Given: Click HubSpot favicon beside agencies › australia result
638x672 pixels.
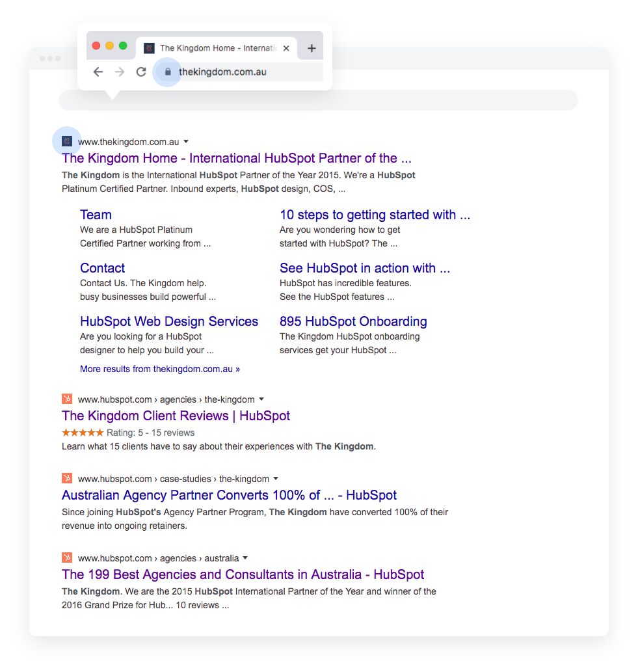Looking at the screenshot, I should coord(67,558).
